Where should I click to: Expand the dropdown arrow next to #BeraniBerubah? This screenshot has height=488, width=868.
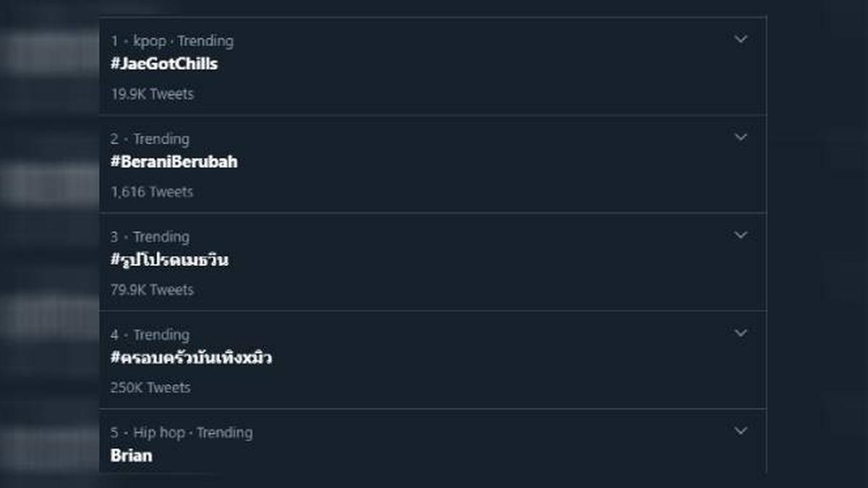point(740,137)
